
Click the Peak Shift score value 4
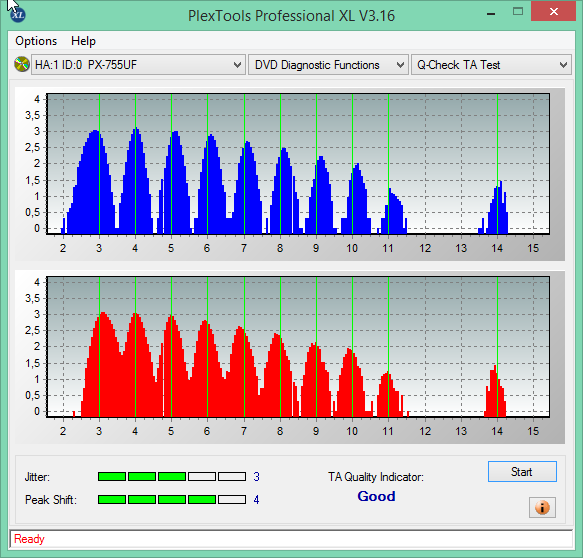pyautogui.click(x=256, y=500)
